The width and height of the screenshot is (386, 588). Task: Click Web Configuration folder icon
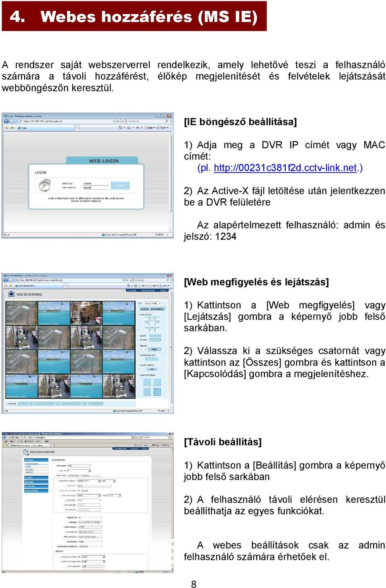26,452
